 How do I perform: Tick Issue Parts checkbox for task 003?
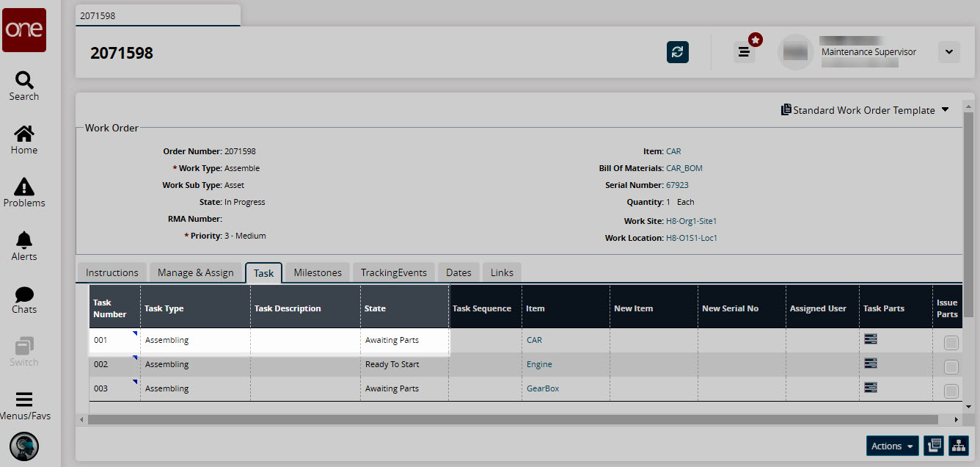pyautogui.click(x=951, y=391)
